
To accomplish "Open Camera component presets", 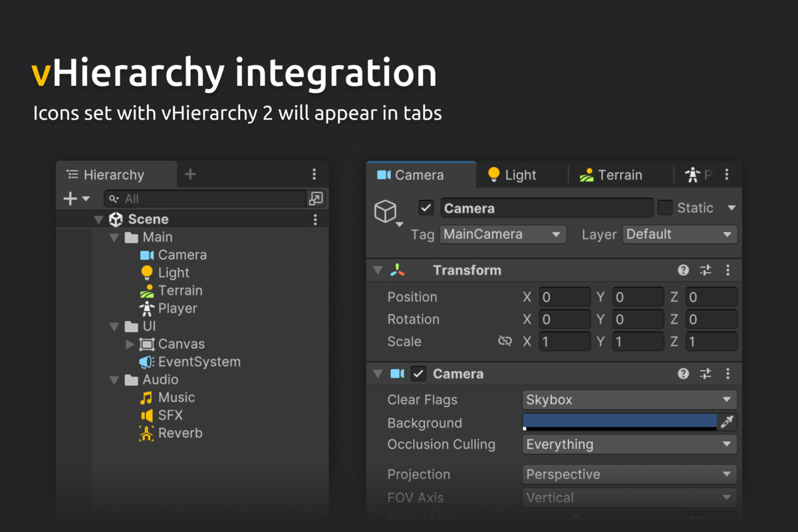I will (x=706, y=374).
